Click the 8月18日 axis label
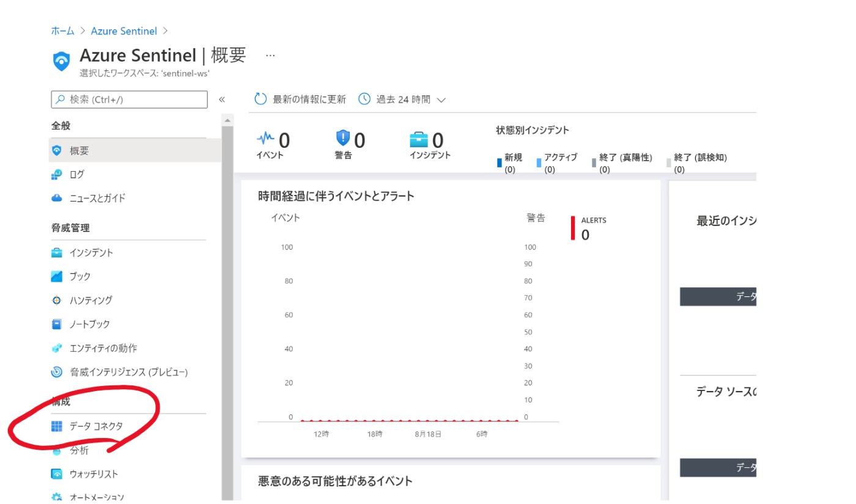Viewport: 856px width, 504px height. click(x=428, y=434)
